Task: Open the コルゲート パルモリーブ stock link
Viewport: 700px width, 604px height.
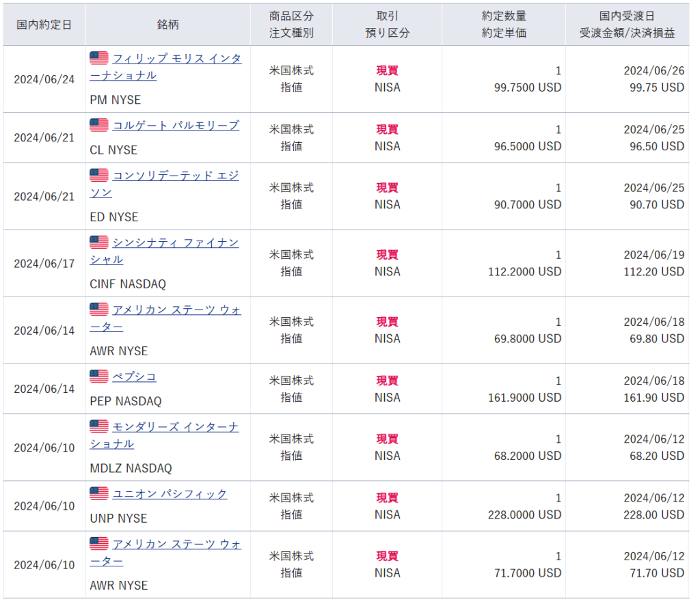Action: tap(176, 126)
